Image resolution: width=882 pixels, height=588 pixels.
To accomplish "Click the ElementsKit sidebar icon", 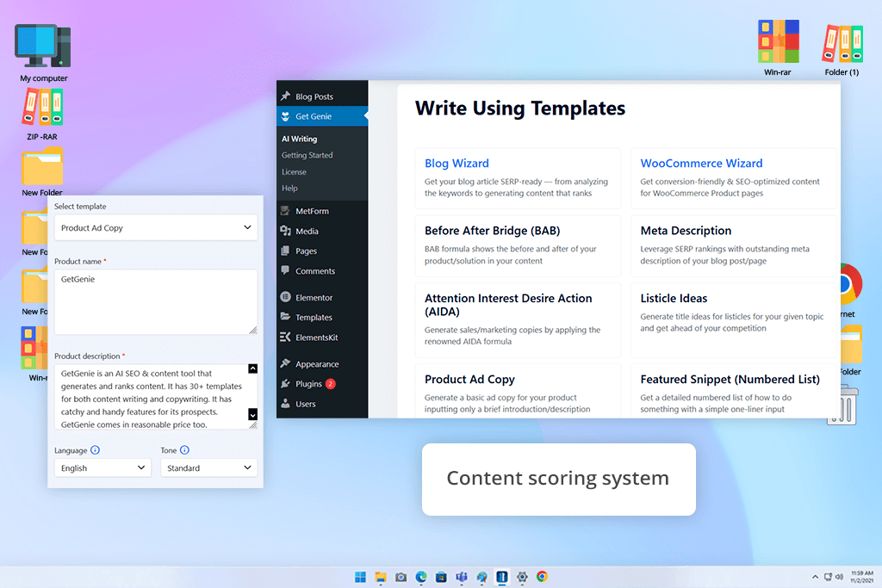I will [x=286, y=337].
